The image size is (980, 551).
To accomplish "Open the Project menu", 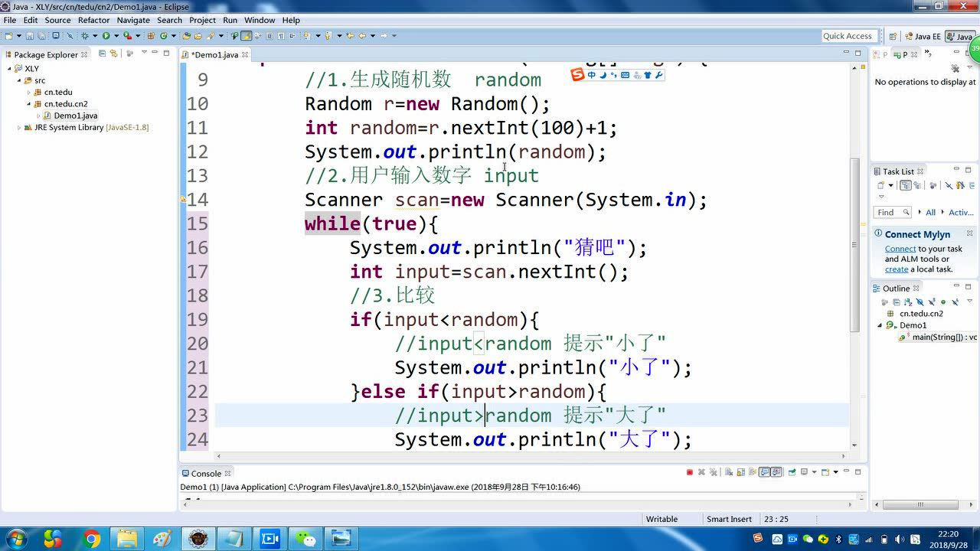I will tap(202, 20).
